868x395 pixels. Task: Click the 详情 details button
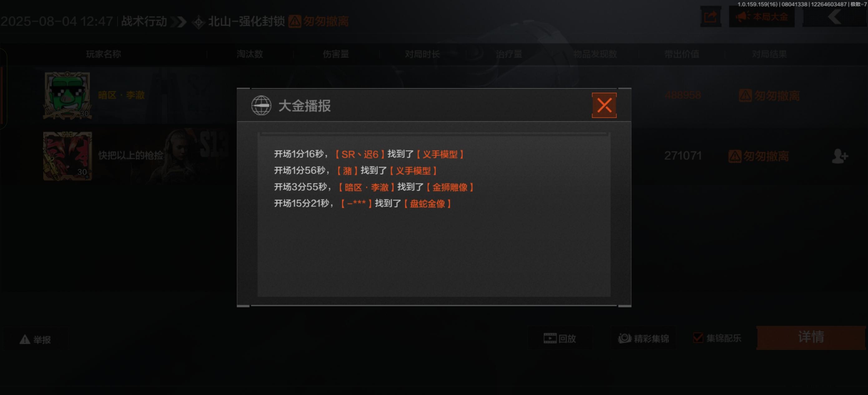click(x=811, y=337)
